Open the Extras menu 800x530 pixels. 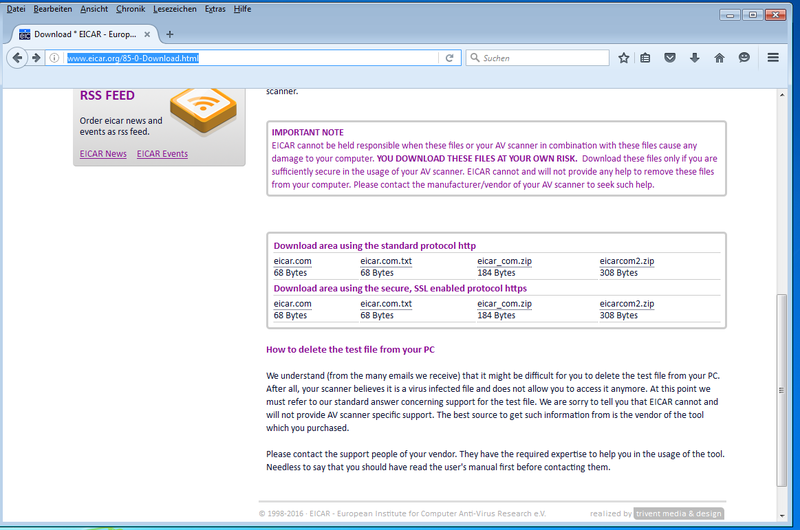pos(215,8)
